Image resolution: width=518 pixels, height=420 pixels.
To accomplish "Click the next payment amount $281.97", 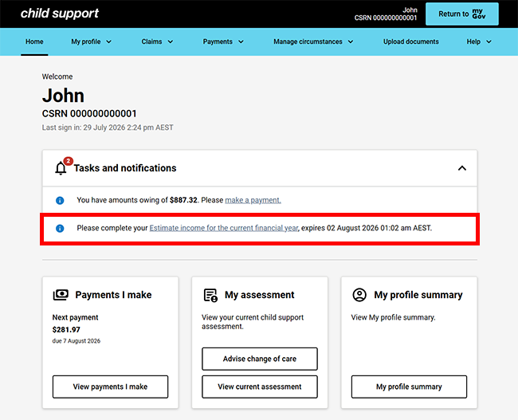I will (66, 329).
